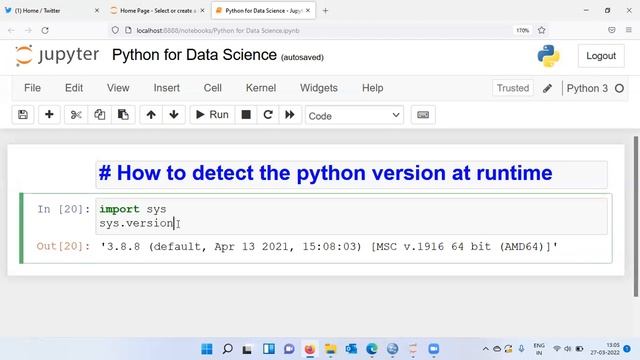Screen dimensions: 640x360
Task: Open the File menu
Action: click(32, 88)
